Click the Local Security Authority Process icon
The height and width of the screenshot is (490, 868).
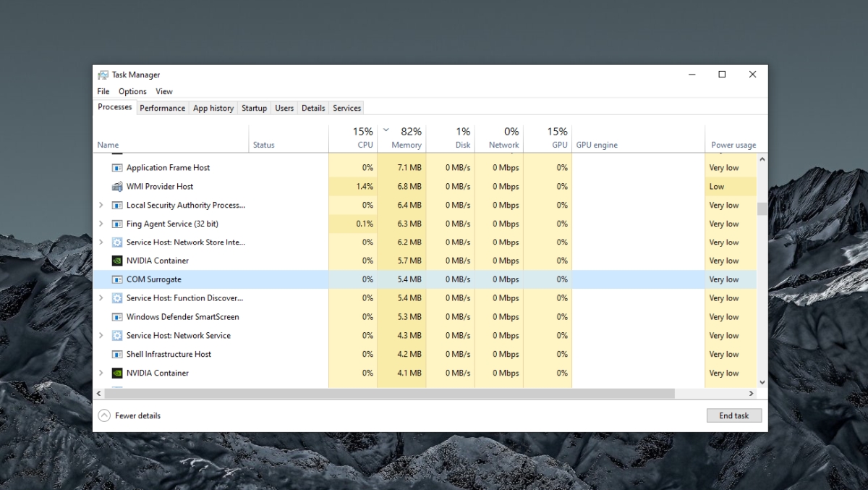(117, 206)
